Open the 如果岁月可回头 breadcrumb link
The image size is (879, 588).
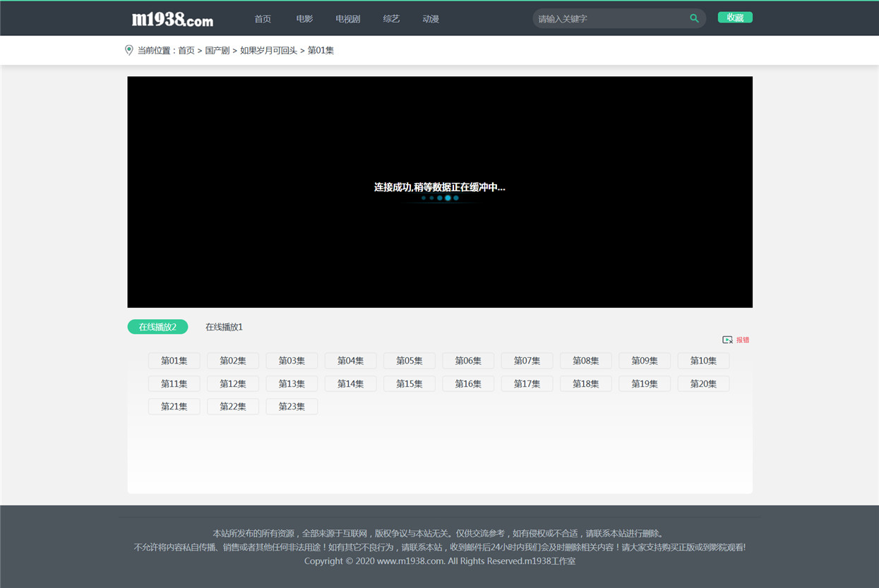coord(268,51)
